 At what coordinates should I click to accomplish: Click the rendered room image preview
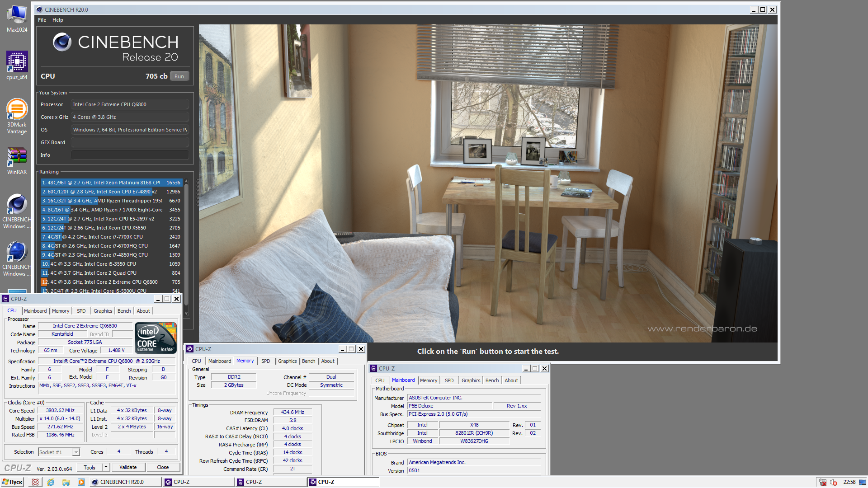488,183
